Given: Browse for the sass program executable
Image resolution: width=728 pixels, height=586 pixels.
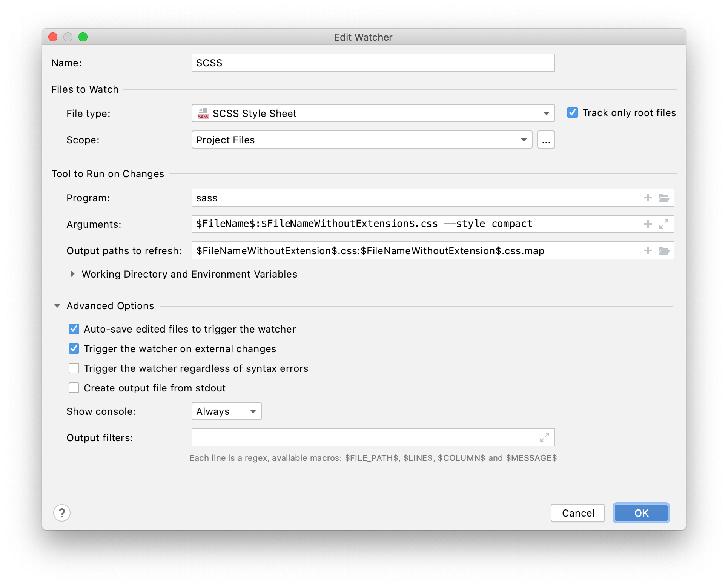Looking at the screenshot, I should pyautogui.click(x=665, y=198).
